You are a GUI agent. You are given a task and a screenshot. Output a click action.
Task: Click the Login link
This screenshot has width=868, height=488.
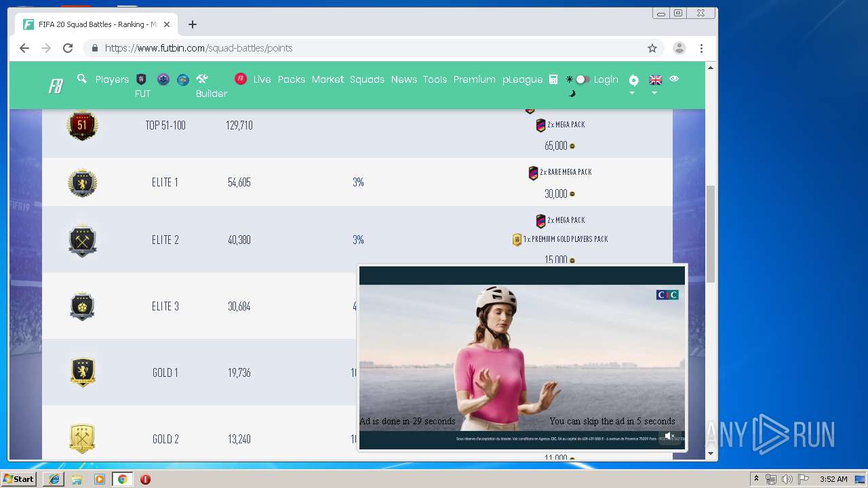click(x=606, y=79)
